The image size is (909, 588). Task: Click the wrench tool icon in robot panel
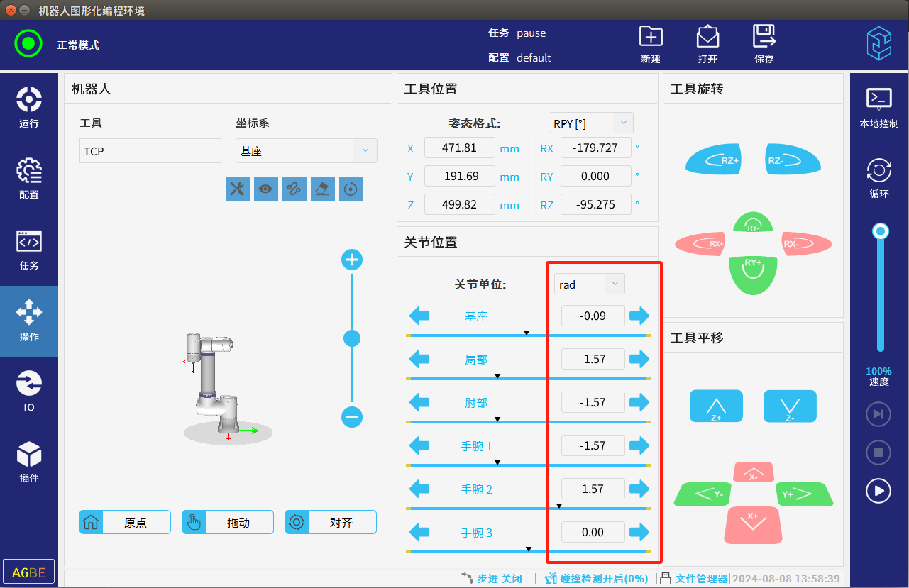(x=238, y=189)
